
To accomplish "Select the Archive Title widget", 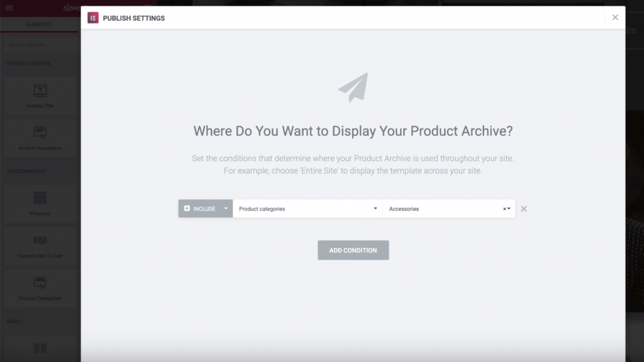I will 40,96.
